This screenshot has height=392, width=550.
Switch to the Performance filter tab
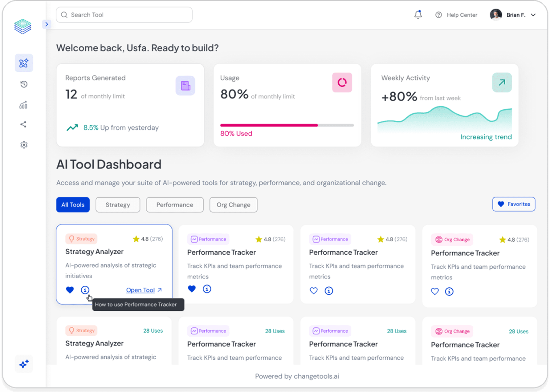point(174,204)
